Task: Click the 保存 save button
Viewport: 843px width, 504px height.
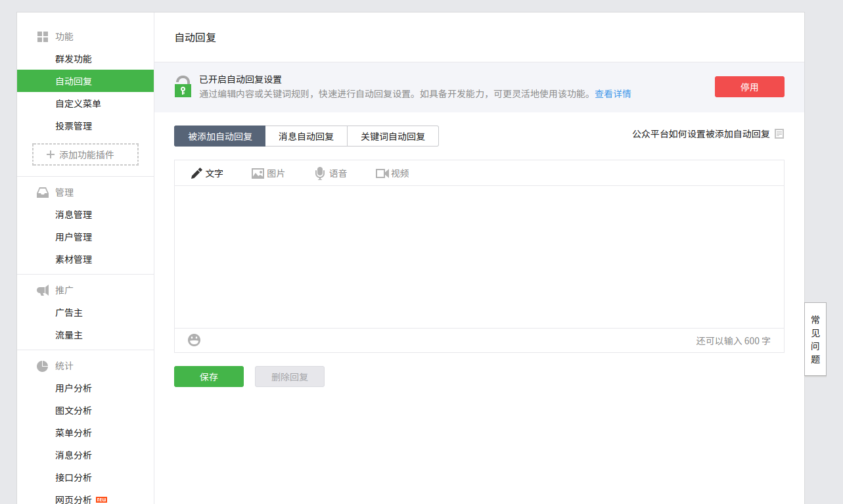Action: point(208,377)
